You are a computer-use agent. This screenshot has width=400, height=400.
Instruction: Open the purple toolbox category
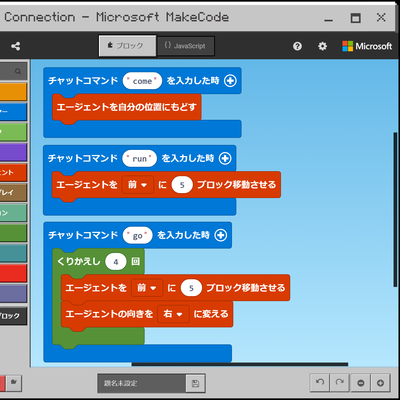(x=13, y=152)
